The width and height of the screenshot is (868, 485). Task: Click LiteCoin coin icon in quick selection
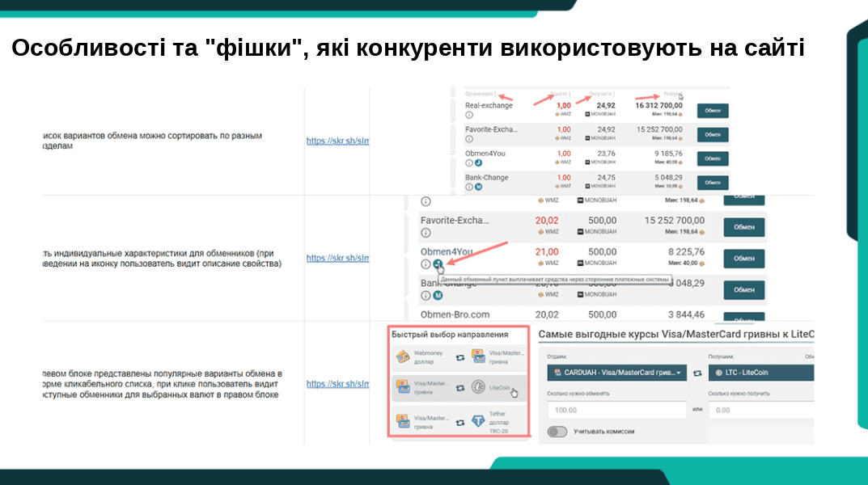[x=478, y=387]
